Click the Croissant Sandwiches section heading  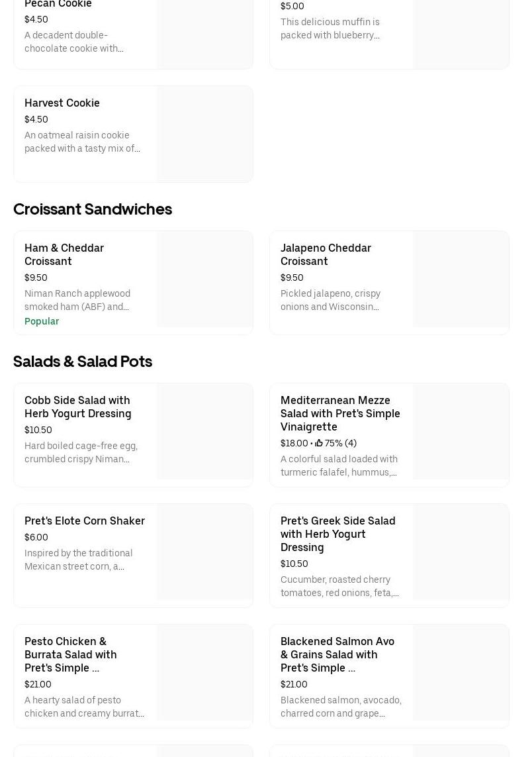coord(93,209)
